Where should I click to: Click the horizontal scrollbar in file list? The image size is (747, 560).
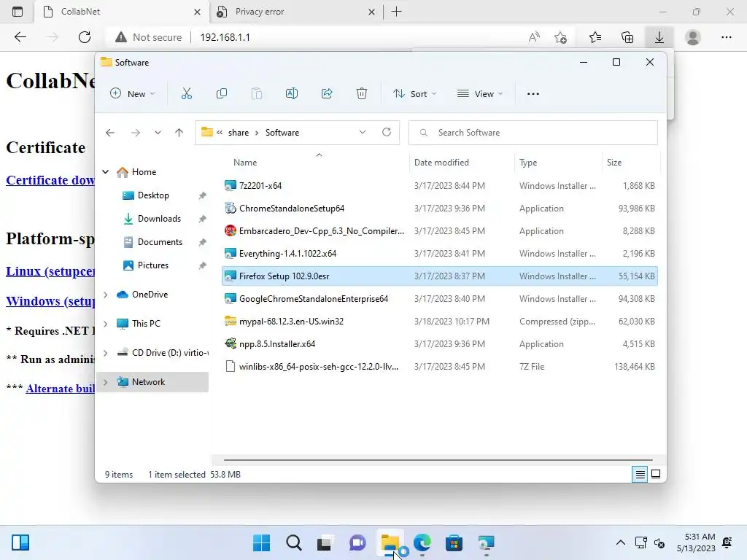tap(438, 460)
